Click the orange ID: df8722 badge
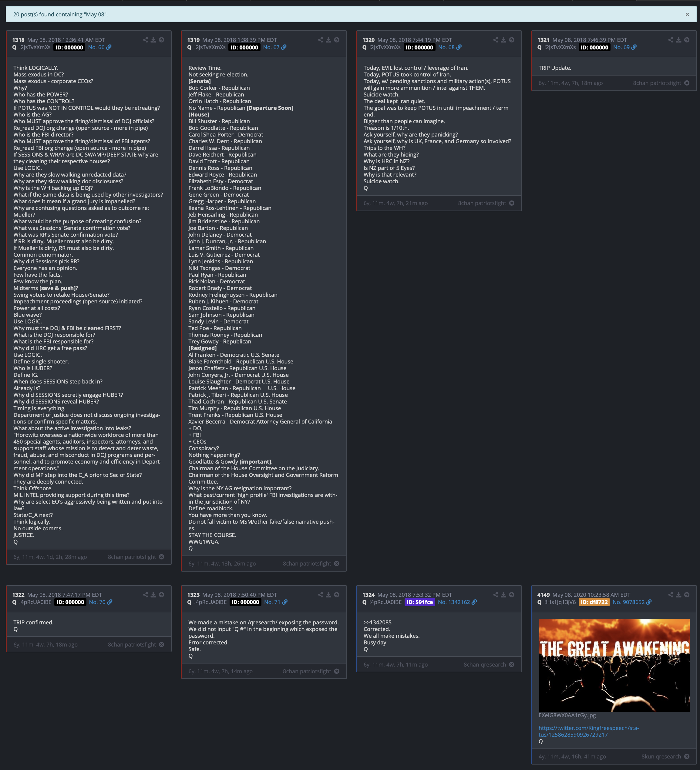Image resolution: width=700 pixels, height=770 pixels. click(594, 602)
